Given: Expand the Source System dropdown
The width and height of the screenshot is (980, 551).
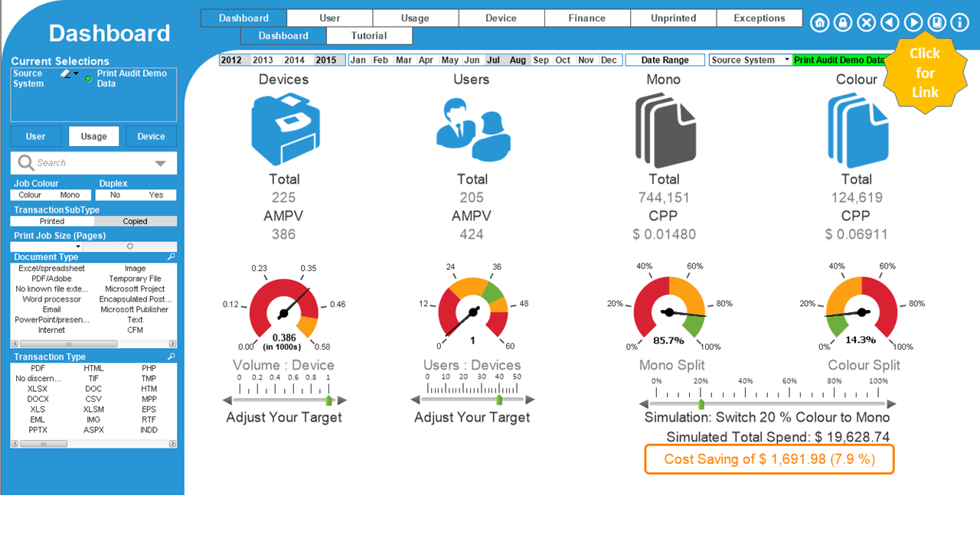Looking at the screenshot, I should (x=787, y=60).
